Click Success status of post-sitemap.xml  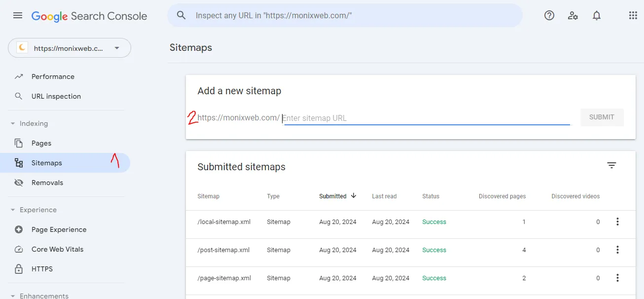coord(434,250)
